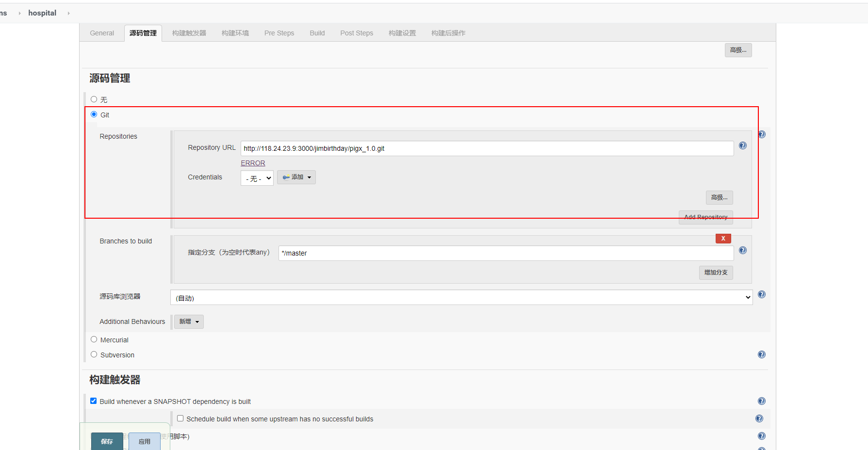This screenshot has width=868, height=450.
Task: Open help icon for 源码库浏览器 dropdown
Action: point(762,294)
